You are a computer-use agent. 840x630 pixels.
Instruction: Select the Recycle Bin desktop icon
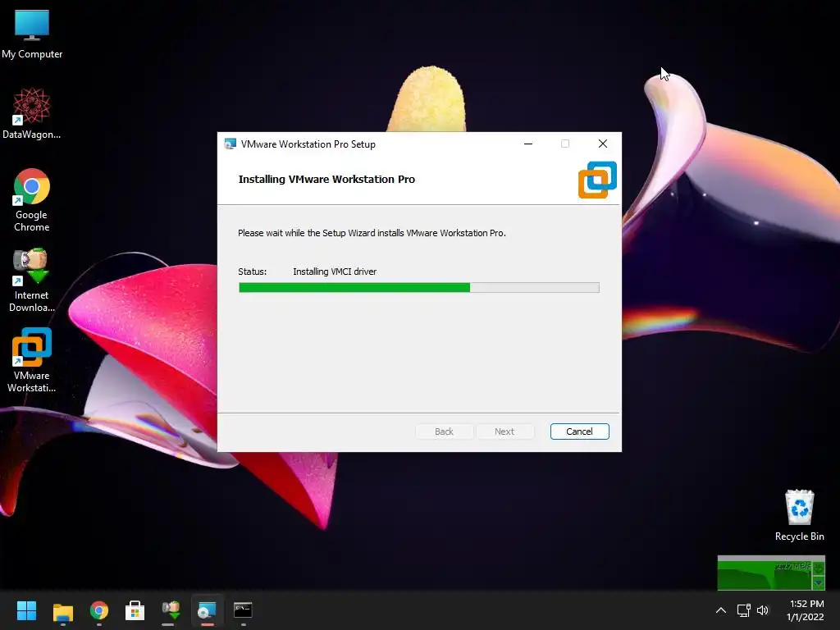(x=799, y=515)
